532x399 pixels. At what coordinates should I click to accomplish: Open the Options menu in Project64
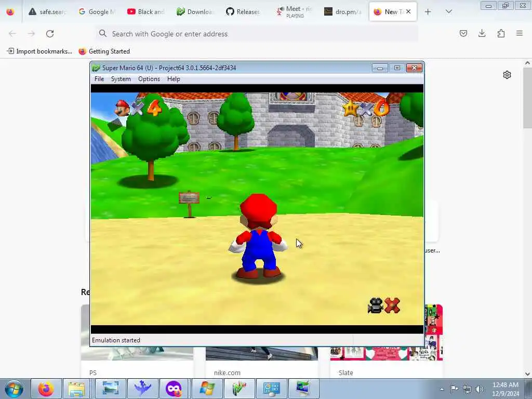[x=149, y=79]
